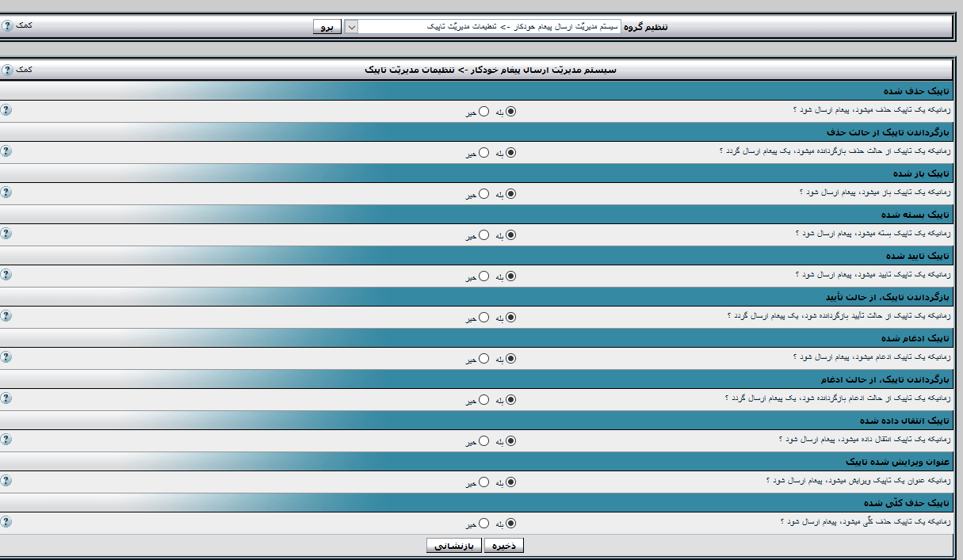
Task: Click question زمانیکه عنوان یک تاپیک ویرایش میشود
Action: point(858,480)
